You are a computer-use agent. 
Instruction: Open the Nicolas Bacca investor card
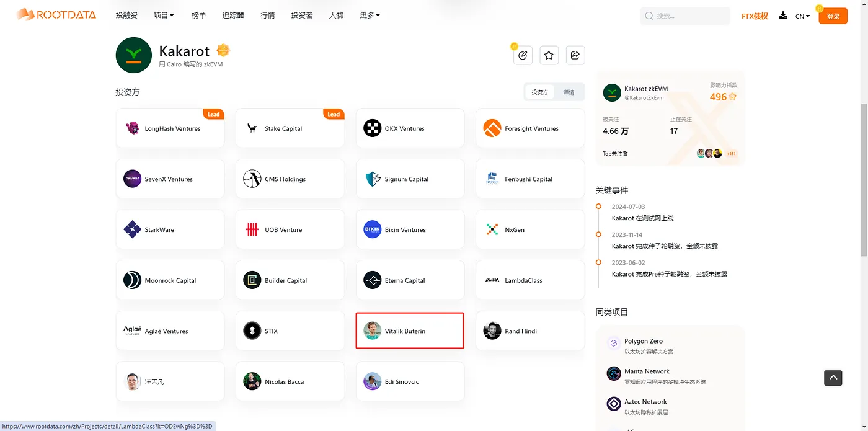[290, 381]
